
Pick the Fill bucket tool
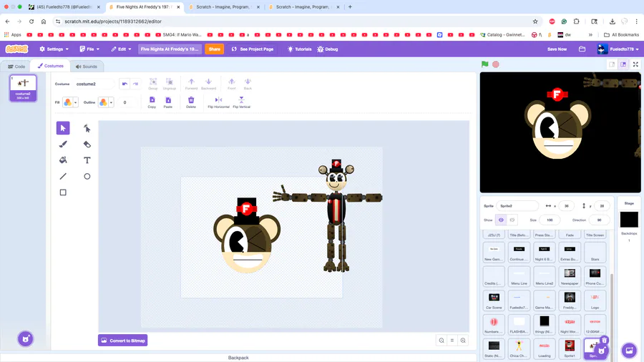click(x=63, y=160)
